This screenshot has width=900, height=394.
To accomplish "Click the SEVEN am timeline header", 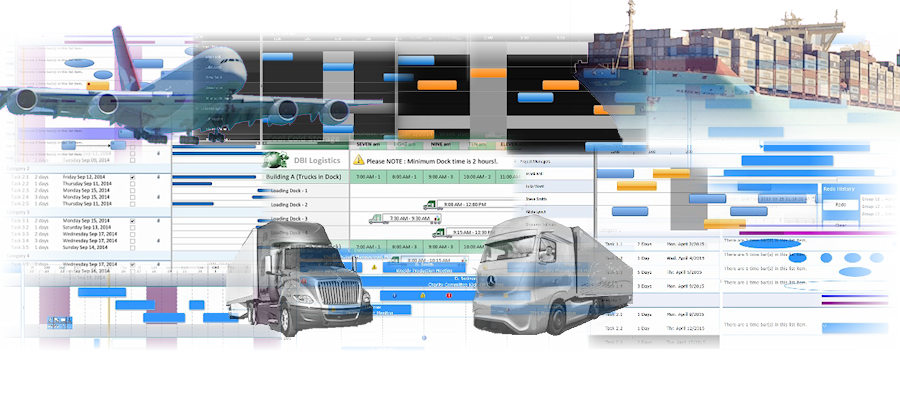I will coord(368,145).
